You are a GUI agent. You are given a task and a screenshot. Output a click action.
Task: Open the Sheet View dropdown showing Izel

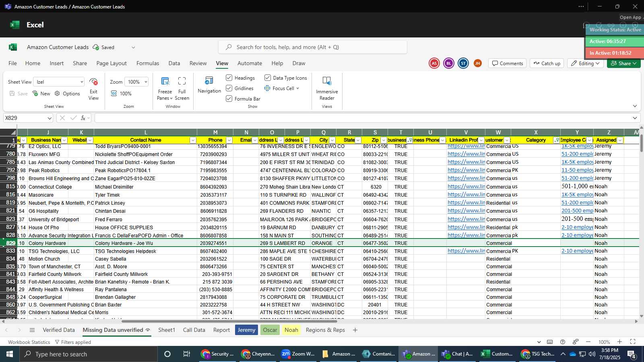(x=59, y=82)
